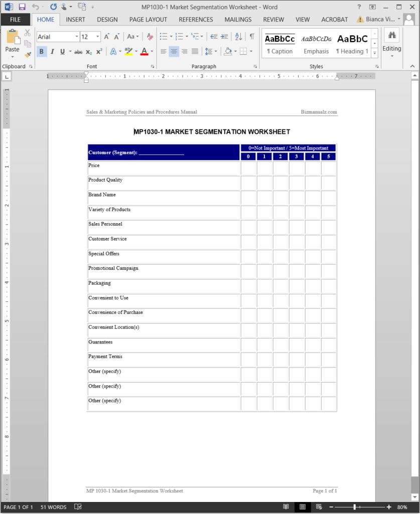Click the Paste clipboard icon
The width and height of the screenshot is (420, 514).
[x=13, y=37]
